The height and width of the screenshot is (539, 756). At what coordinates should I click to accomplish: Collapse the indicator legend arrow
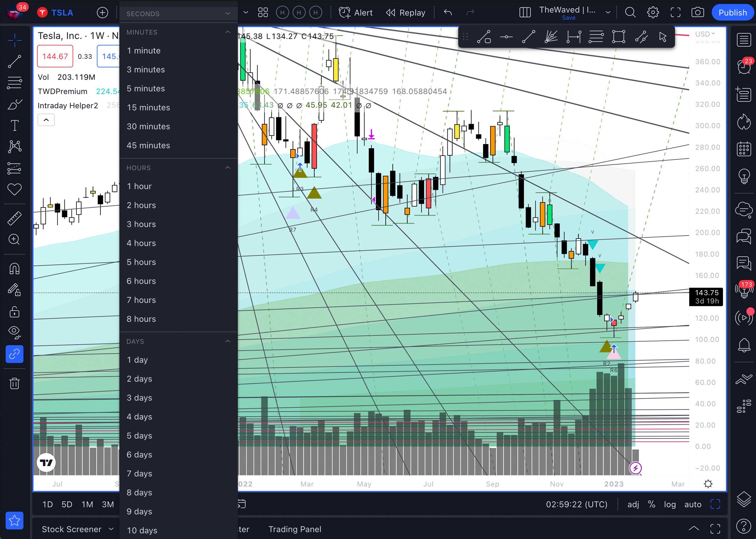point(46,120)
